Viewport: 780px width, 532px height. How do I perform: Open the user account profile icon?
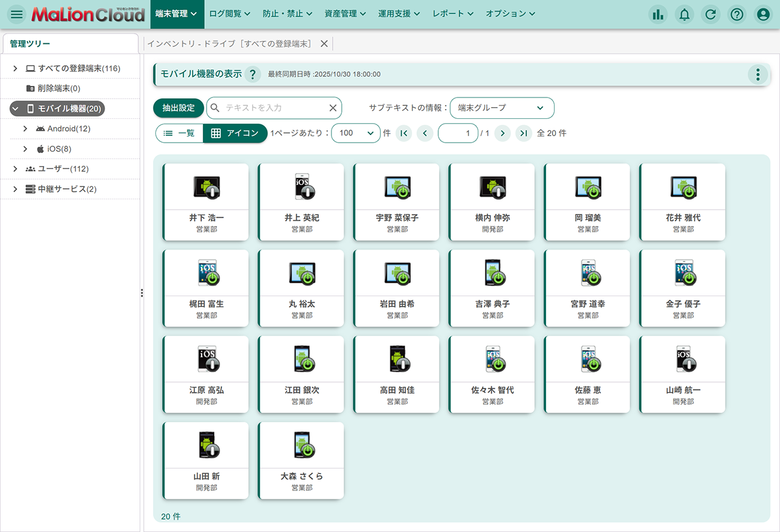click(x=763, y=15)
